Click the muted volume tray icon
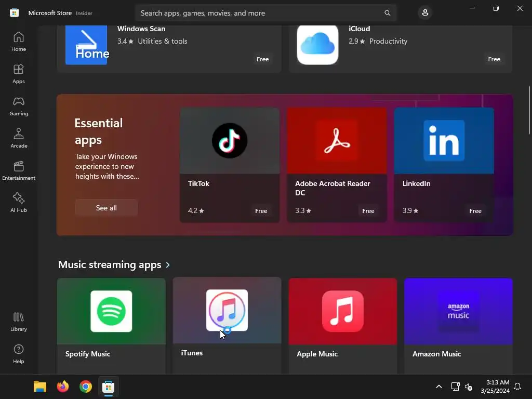Image resolution: width=532 pixels, height=399 pixels. click(x=469, y=387)
